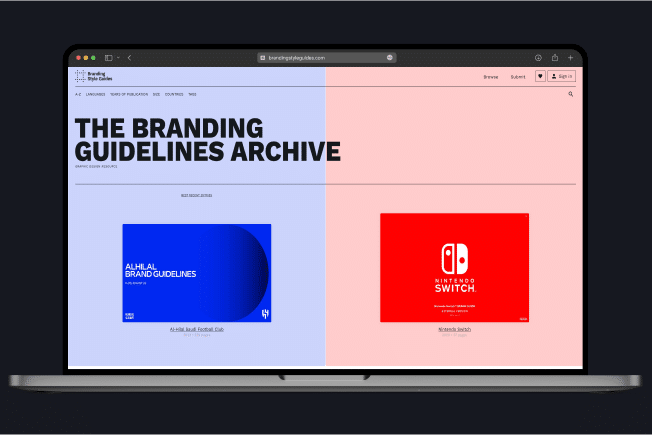Open a new tab with plus icon
Screen dimensions: 652x435
[x=570, y=58]
